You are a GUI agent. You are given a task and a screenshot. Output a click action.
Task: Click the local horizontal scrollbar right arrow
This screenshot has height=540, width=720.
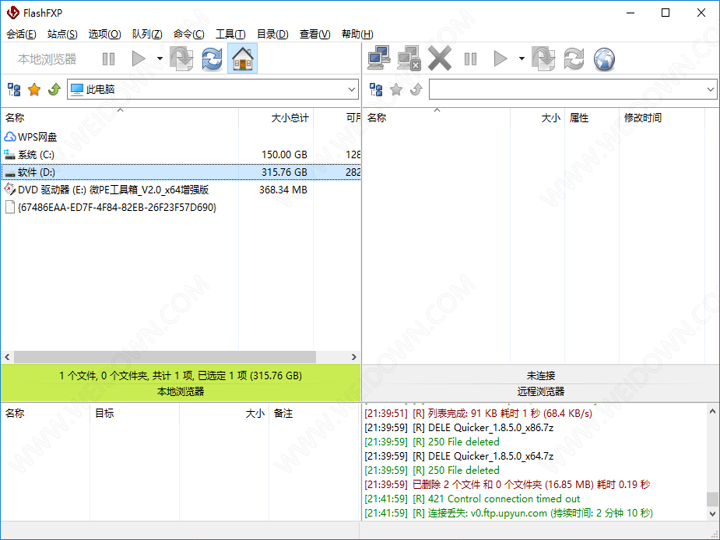click(x=354, y=357)
